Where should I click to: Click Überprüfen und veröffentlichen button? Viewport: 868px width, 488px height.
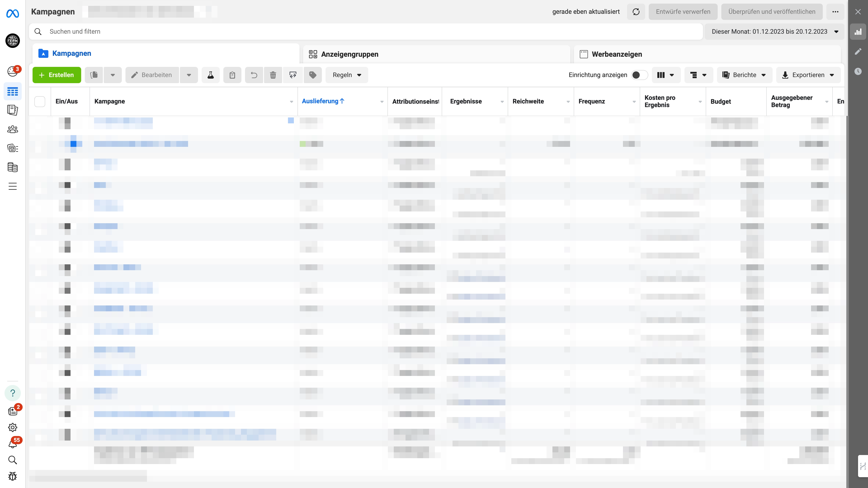(772, 12)
